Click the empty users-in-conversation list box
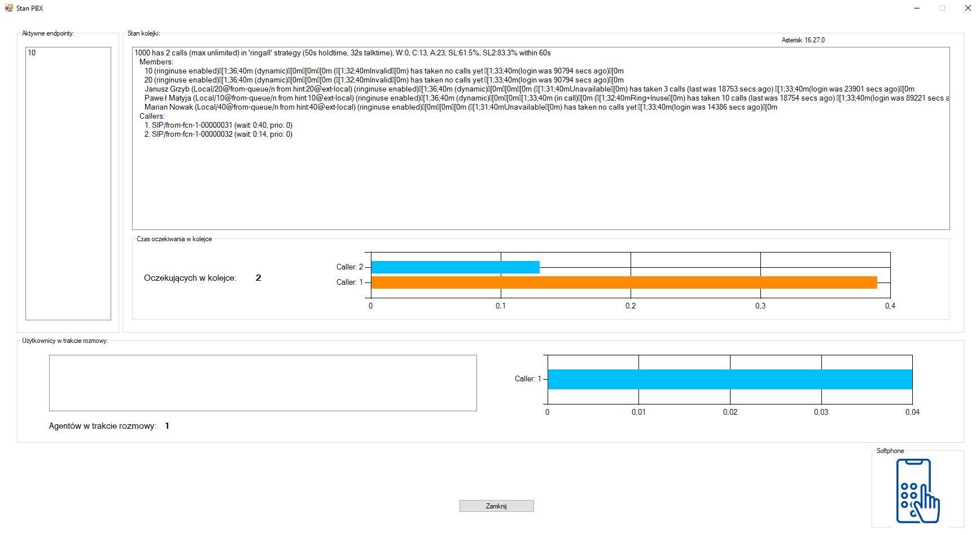Screen dimensions: 980x535 [262, 383]
